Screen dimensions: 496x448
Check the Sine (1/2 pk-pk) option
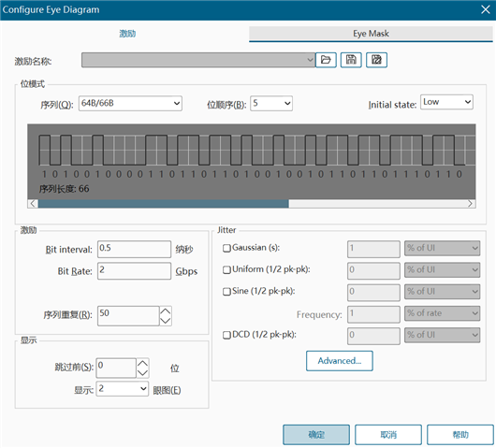point(226,292)
